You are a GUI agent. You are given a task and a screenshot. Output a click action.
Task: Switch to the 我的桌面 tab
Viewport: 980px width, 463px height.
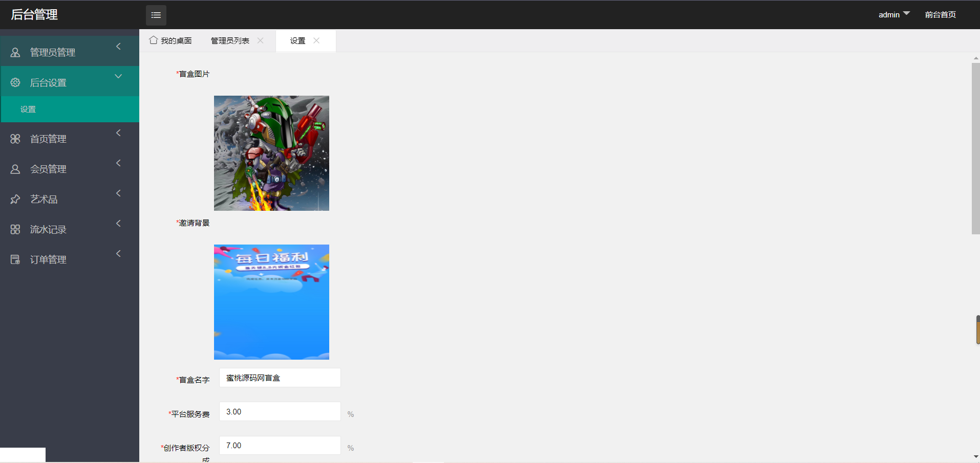(171, 40)
